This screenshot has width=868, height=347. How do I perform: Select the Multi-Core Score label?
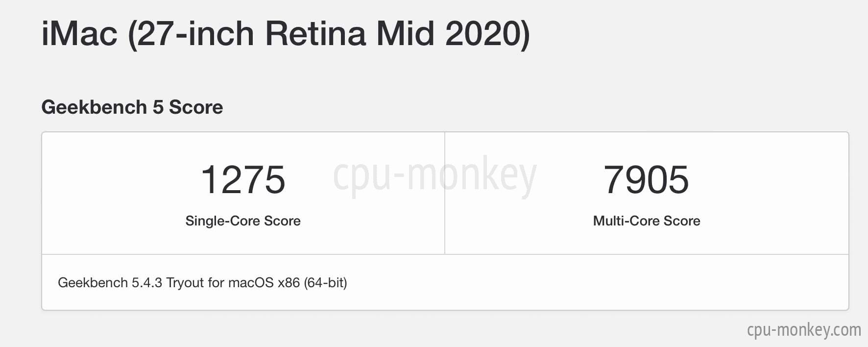[x=647, y=221]
